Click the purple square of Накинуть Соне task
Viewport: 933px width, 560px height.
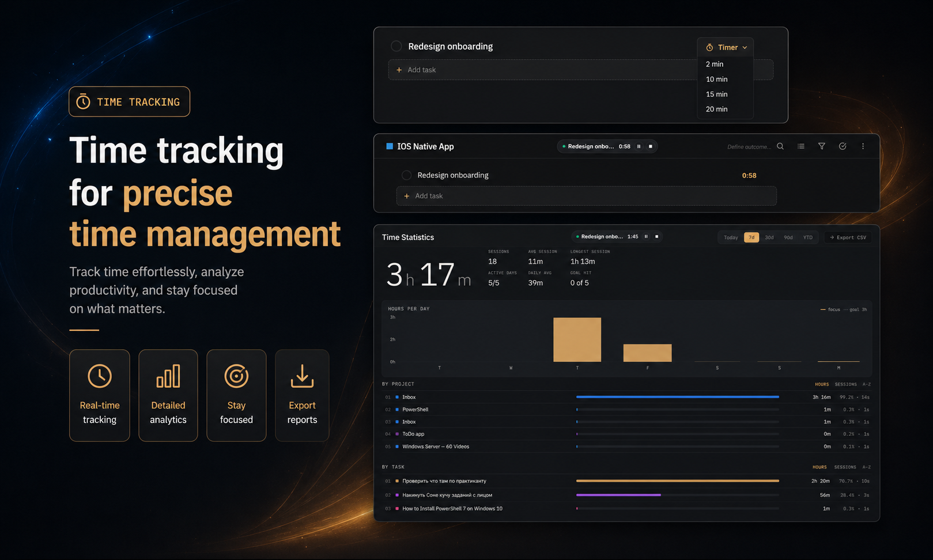[397, 495]
